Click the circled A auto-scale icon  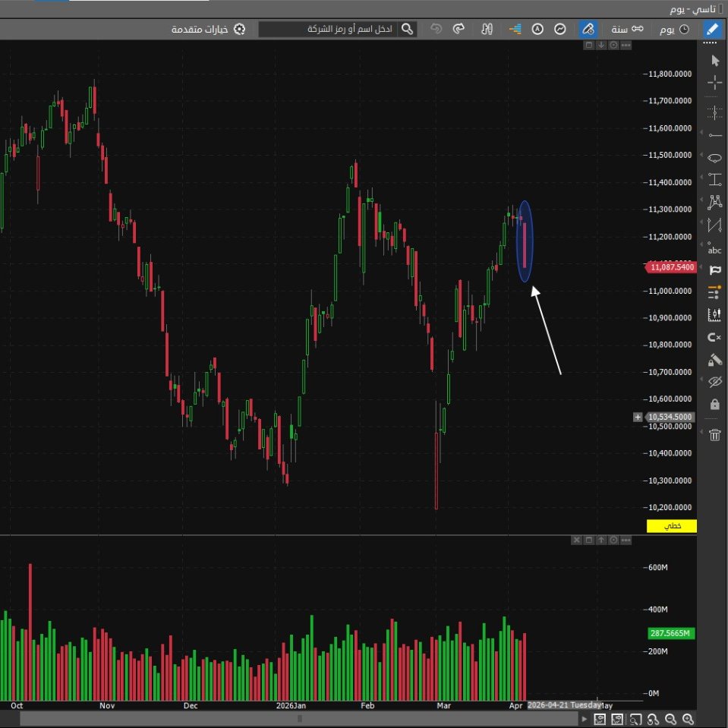[537, 29]
